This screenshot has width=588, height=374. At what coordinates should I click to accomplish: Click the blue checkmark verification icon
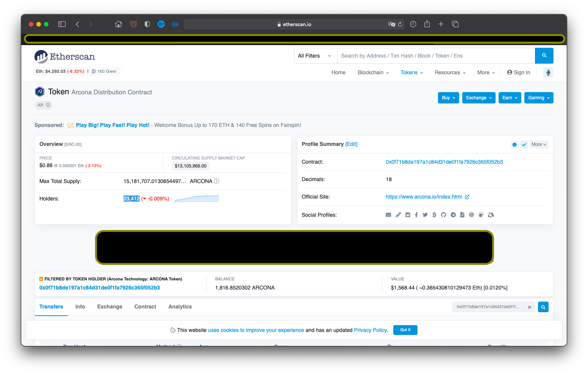[524, 144]
